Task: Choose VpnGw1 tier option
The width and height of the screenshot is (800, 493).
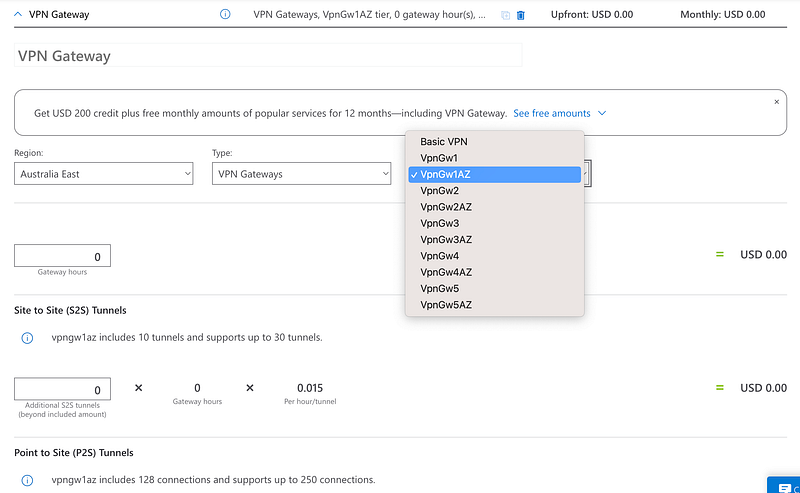Action: (439, 158)
